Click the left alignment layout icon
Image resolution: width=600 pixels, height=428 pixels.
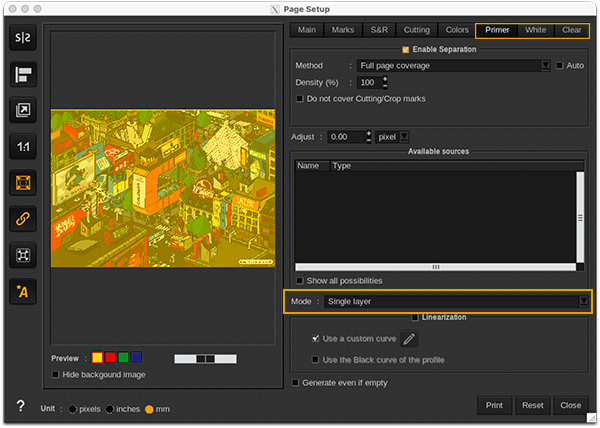coord(22,75)
